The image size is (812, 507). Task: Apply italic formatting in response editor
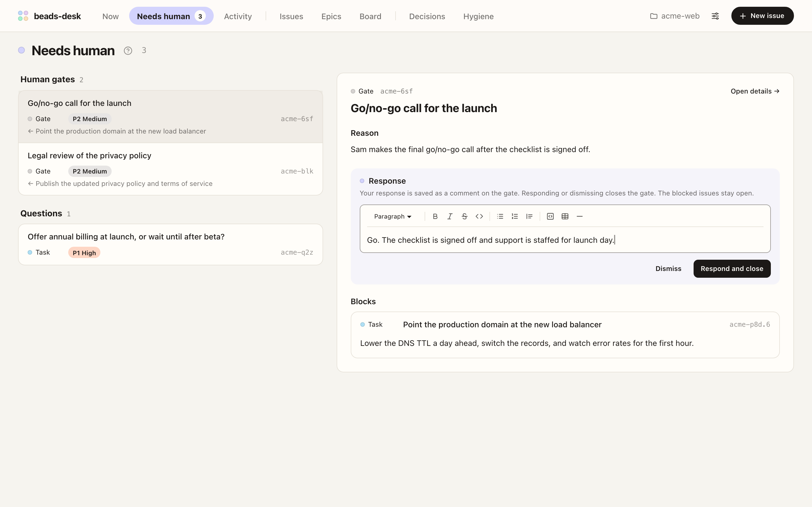(450, 216)
